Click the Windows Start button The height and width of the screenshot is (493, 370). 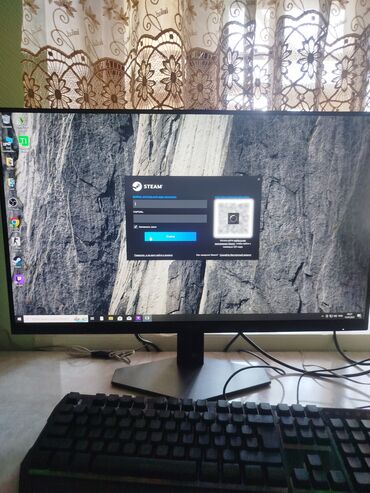[x=19, y=319]
